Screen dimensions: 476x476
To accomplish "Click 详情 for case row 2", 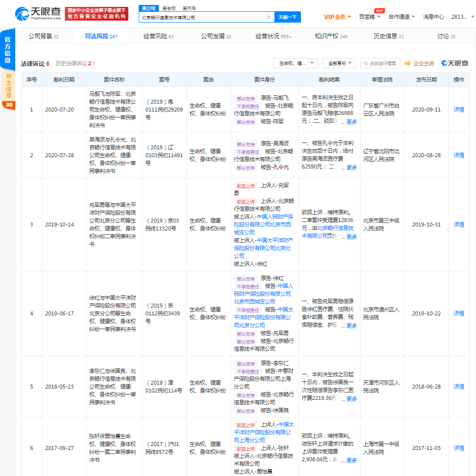I will click(459, 155).
